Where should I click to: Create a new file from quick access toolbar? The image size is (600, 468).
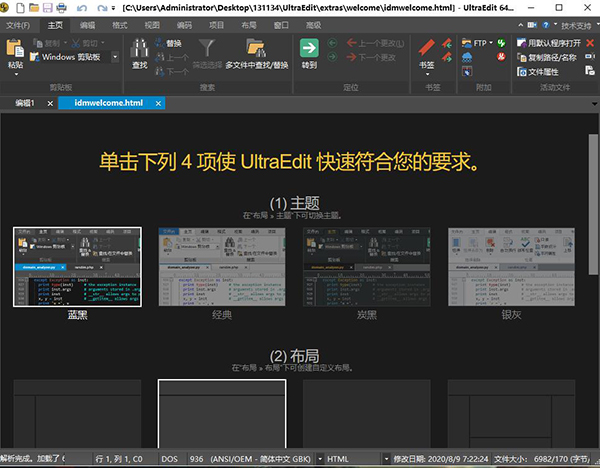tap(20, 7)
